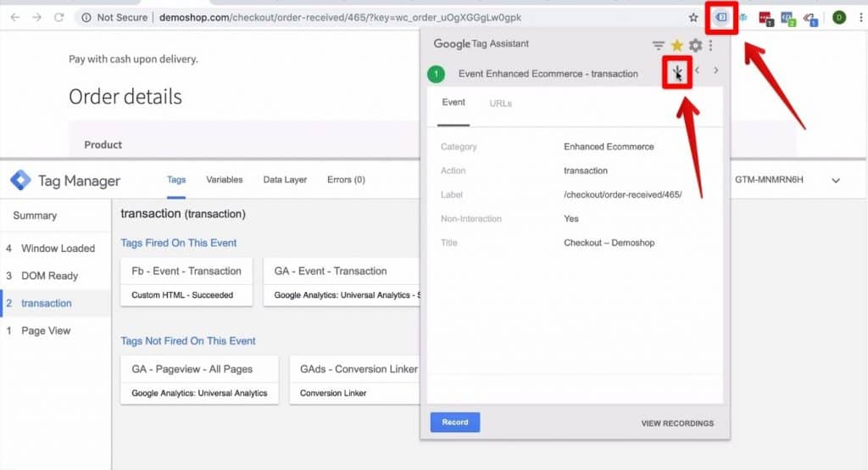Bookmark this page with the address bar star
Viewport: 868px width, 470px height.
pos(693,17)
